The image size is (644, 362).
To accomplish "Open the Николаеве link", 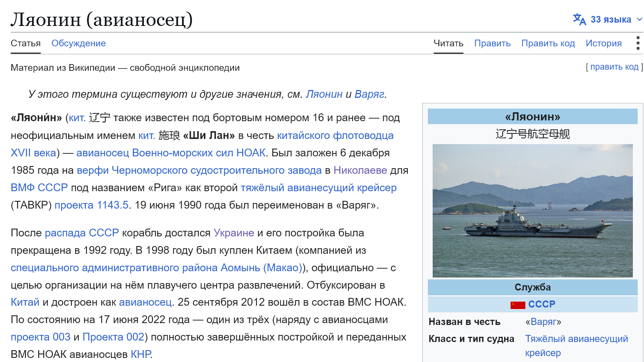I will tap(360, 170).
